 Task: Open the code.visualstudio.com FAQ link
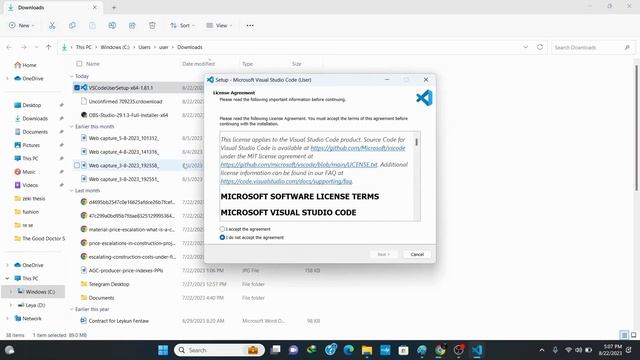[286, 181]
